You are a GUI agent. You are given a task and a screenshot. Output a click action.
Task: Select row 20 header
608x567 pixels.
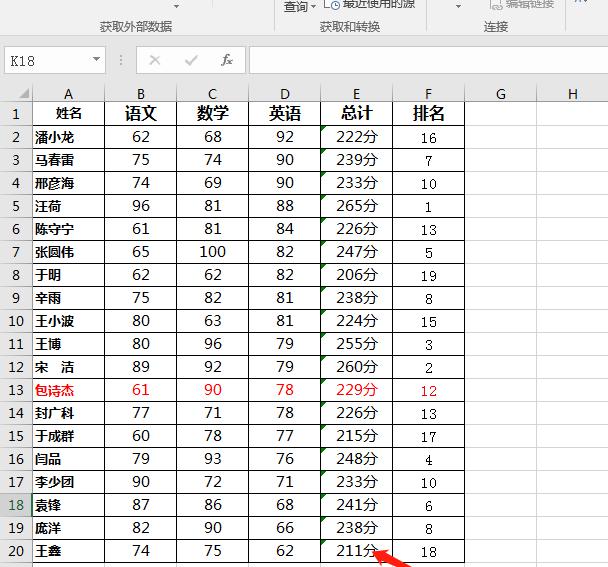[16, 551]
